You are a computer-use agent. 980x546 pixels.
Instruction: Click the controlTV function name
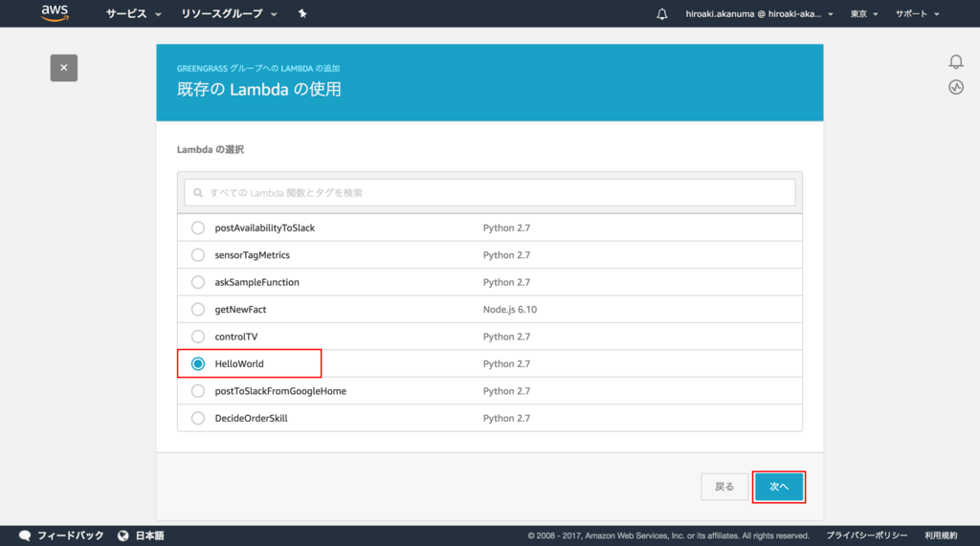click(x=235, y=337)
